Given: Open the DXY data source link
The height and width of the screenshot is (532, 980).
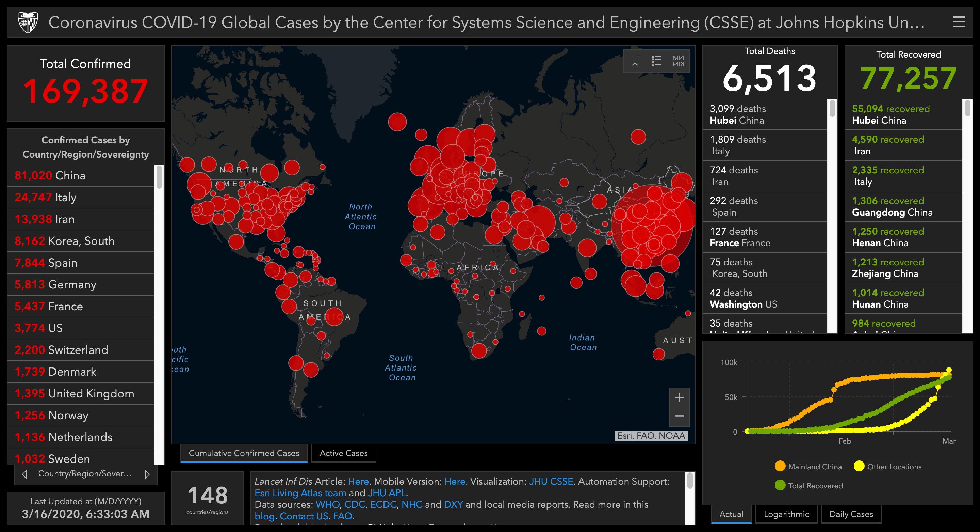Looking at the screenshot, I should (x=453, y=504).
